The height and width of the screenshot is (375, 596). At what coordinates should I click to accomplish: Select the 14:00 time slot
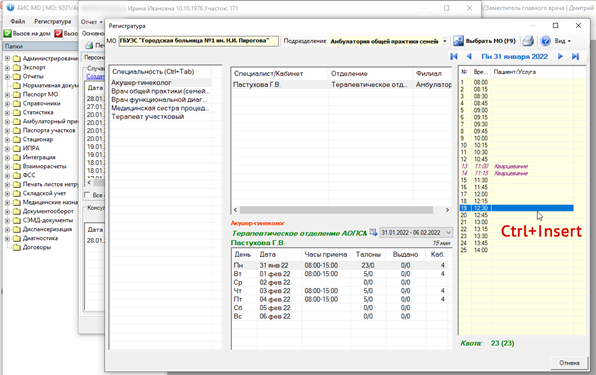pyautogui.click(x=517, y=250)
